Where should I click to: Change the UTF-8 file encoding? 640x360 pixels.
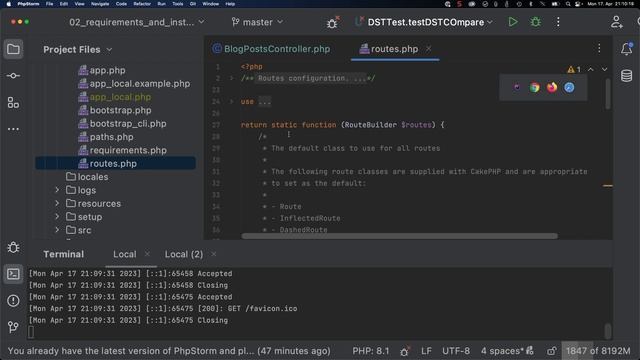coord(456,351)
